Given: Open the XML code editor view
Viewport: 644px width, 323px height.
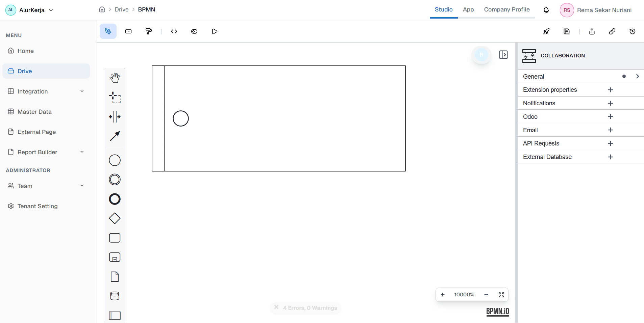Looking at the screenshot, I should pyautogui.click(x=174, y=31).
